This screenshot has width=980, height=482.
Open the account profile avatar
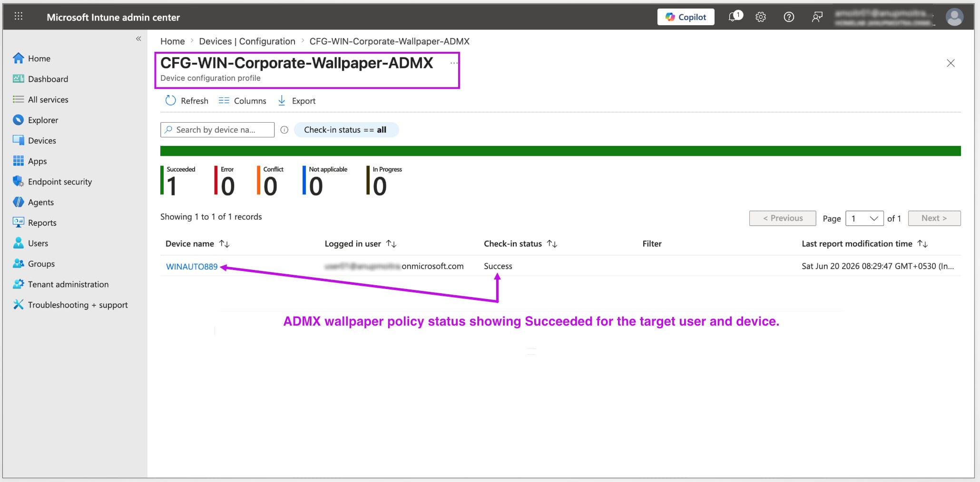[x=954, y=17]
